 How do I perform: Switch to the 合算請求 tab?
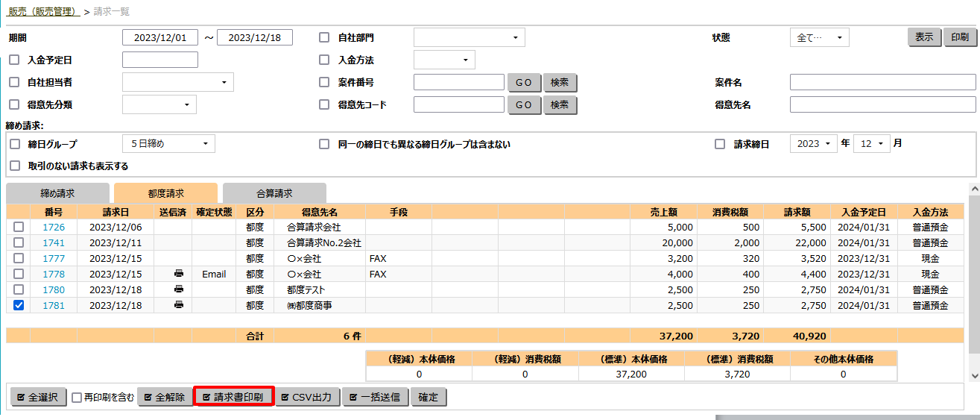pyautogui.click(x=274, y=193)
